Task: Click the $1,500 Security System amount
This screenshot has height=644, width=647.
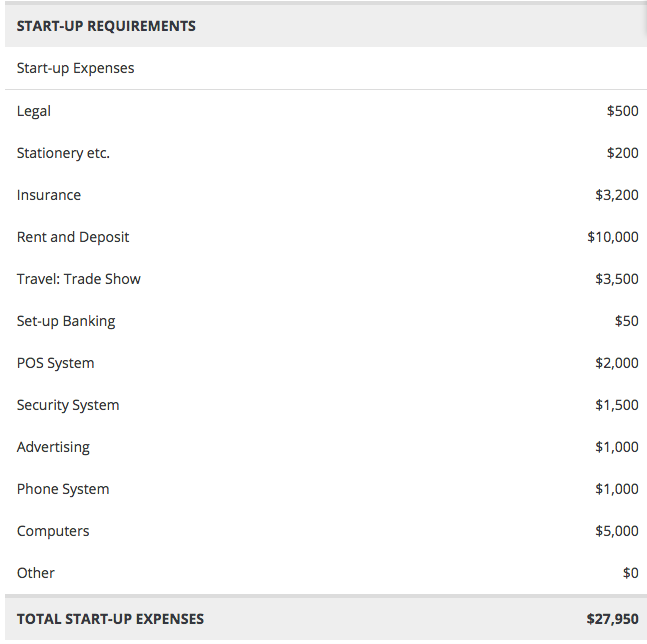Action: 616,405
